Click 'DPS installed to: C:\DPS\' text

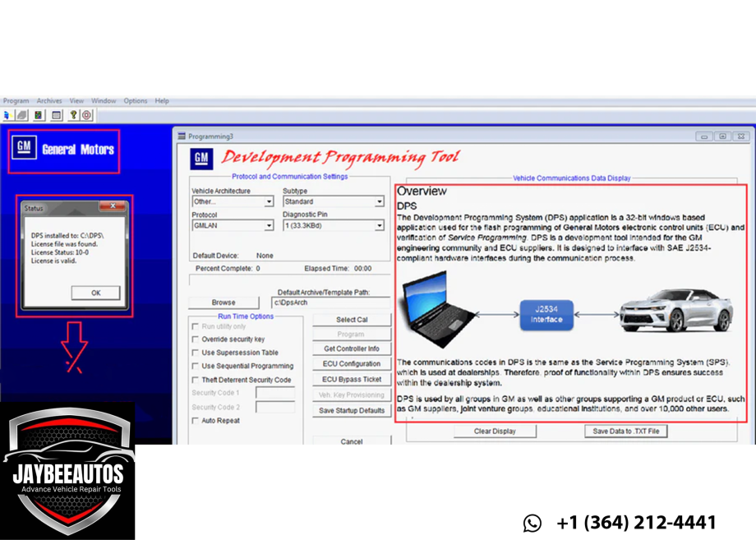[67, 236]
